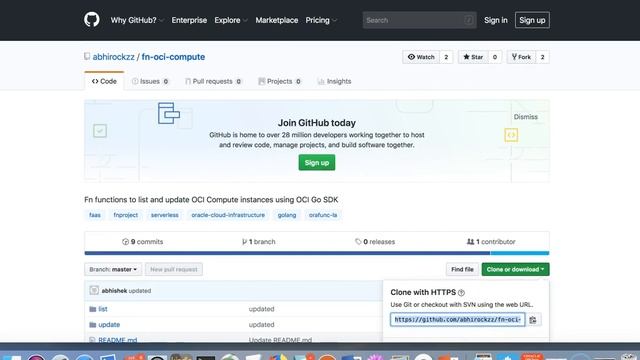This screenshot has width=640, height=360.
Task: View the 1 branch list
Action: click(258, 242)
